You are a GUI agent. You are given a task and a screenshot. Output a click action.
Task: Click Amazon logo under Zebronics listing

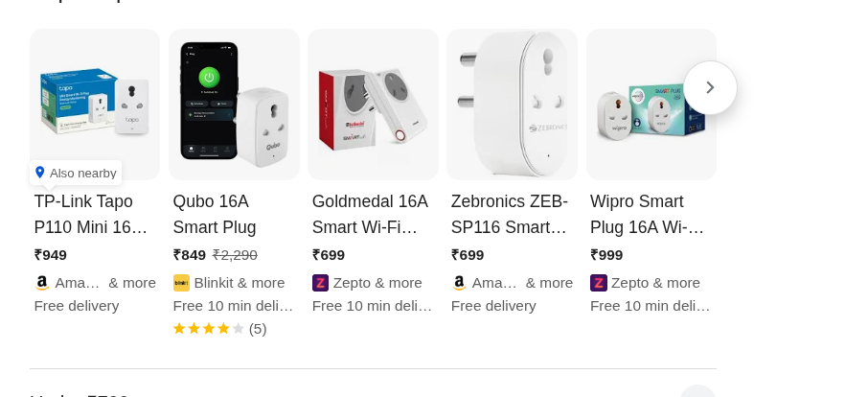[x=459, y=283]
